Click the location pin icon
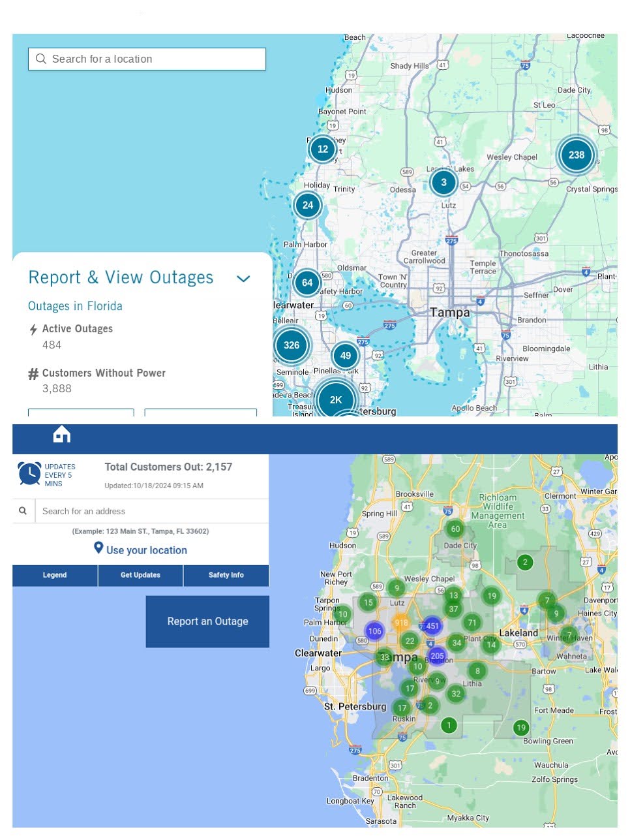630x840 pixels. [98, 548]
